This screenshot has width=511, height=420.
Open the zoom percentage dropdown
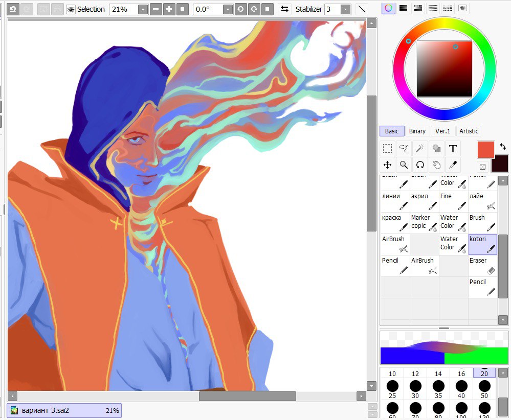[142, 9]
